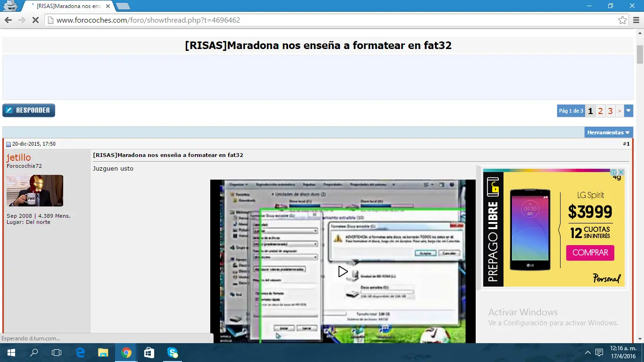Close the LG Spirit advertisement
The image size is (644, 362).
click(621, 172)
